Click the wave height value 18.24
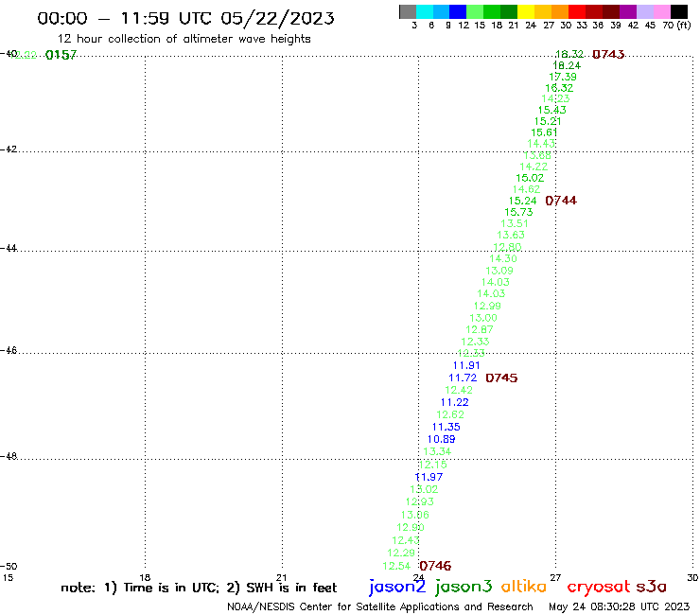The image size is (700, 615). 567,65
